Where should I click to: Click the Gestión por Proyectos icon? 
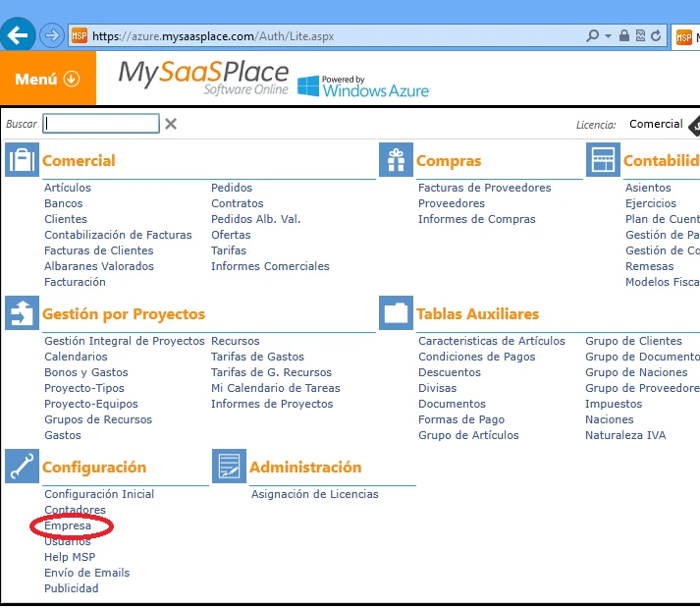tap(22, 312)
